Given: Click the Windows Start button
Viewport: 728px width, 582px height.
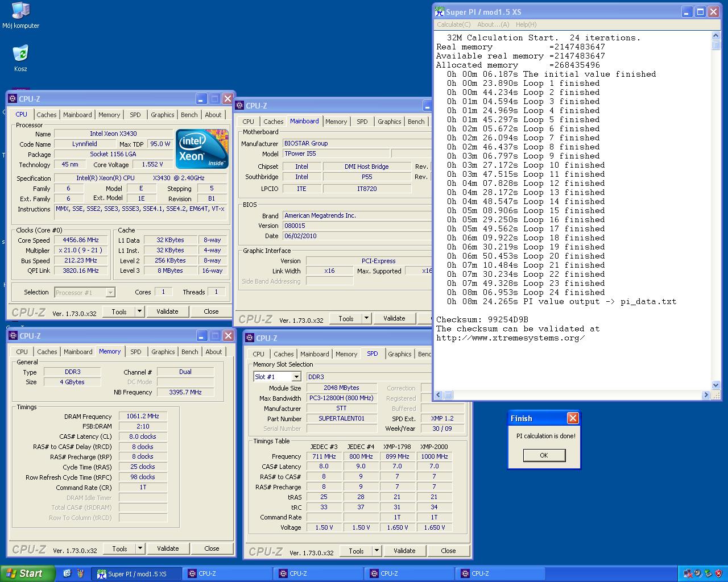Looking at the screenshot, I should (27, 573).
